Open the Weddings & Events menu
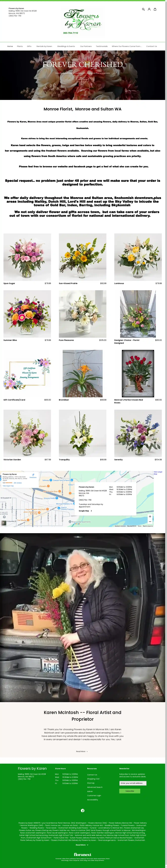This screenshot has width=167, height=868. point(66,46)
